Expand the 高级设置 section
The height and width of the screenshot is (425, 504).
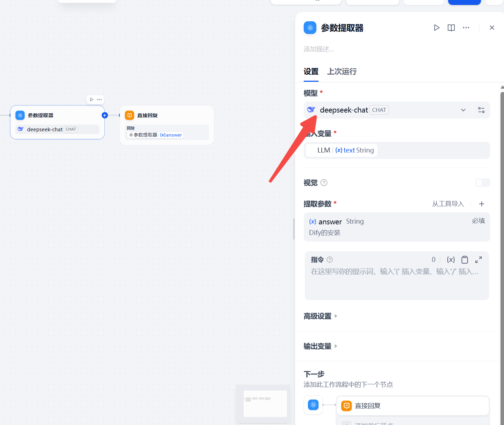pyautogui.click(x=320, y=316)
